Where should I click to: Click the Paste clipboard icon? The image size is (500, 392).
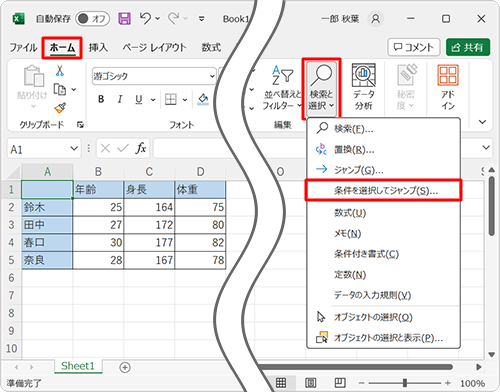33,76
